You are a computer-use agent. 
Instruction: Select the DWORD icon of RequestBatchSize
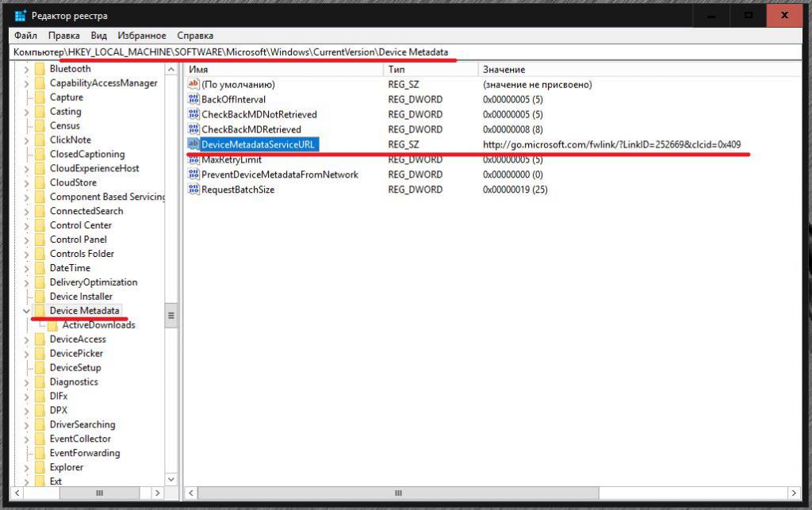click(x=193, y=190)
